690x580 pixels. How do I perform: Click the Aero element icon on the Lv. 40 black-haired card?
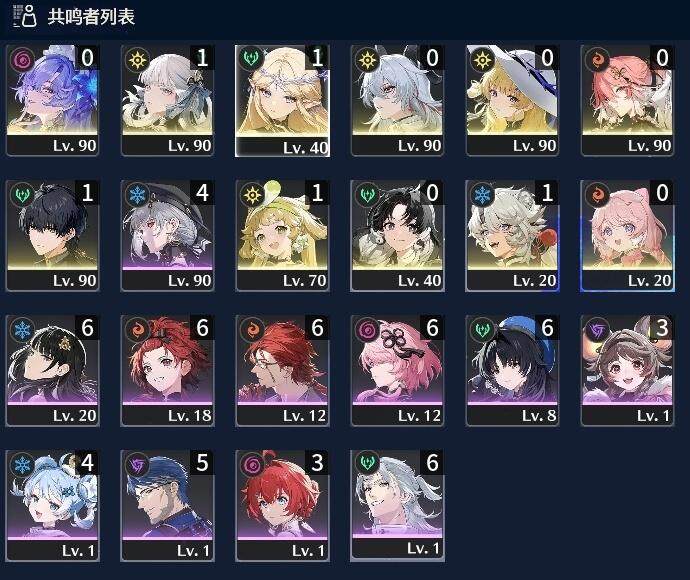click(x=367, y=195)
